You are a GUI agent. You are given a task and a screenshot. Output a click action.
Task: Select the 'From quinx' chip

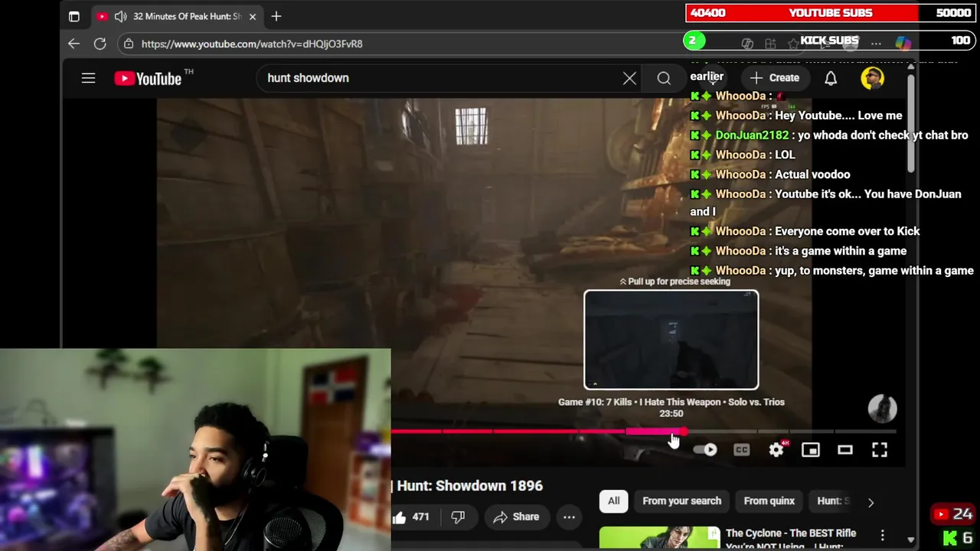coord(769,501)
